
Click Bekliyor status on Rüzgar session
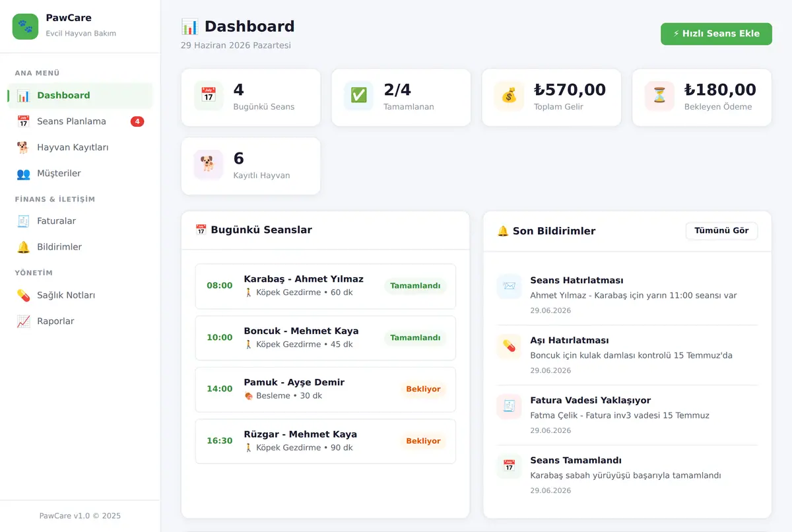tap(423, 441)
